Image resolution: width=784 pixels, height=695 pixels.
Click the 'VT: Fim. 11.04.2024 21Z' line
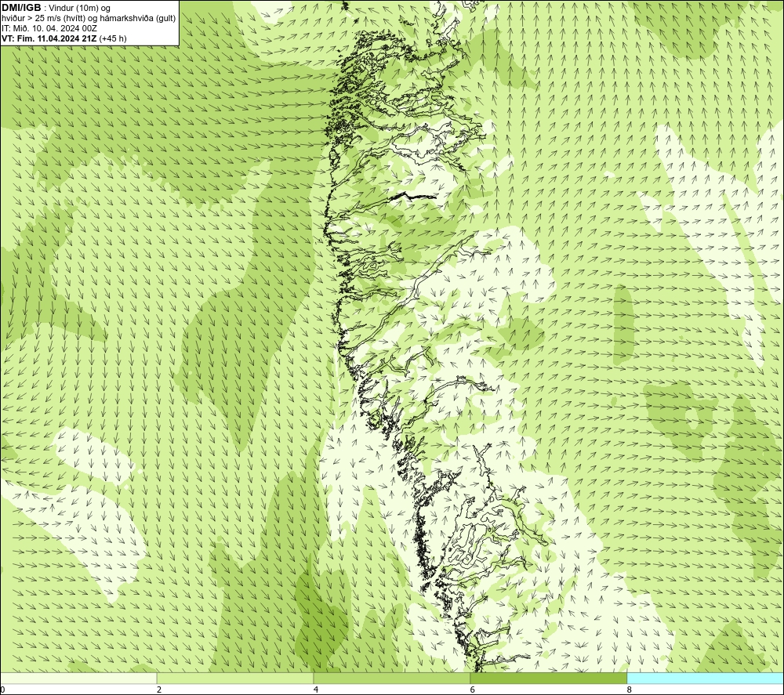click(64, 38)
